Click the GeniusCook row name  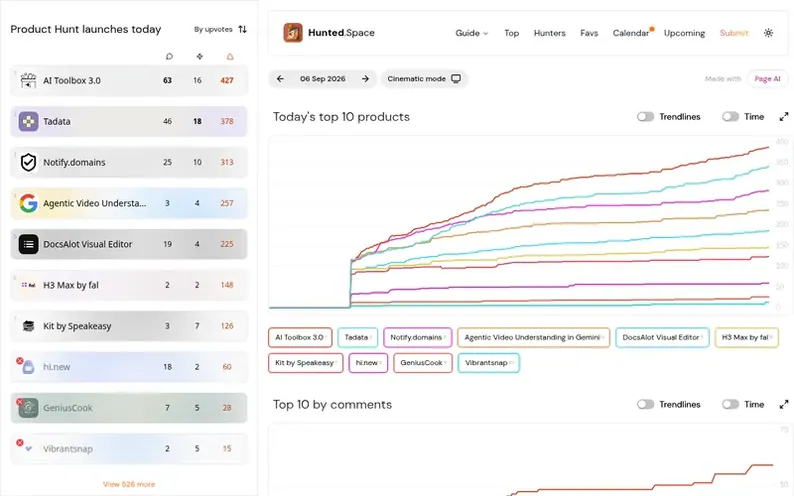pos(68,408)
